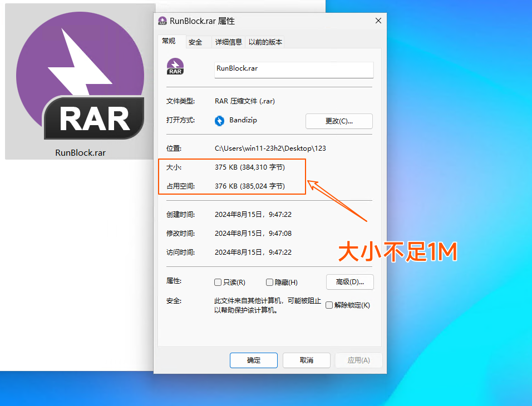The image size is (532, 406).
Task: Click the 打开方式 label
Action: click(180, 120)
